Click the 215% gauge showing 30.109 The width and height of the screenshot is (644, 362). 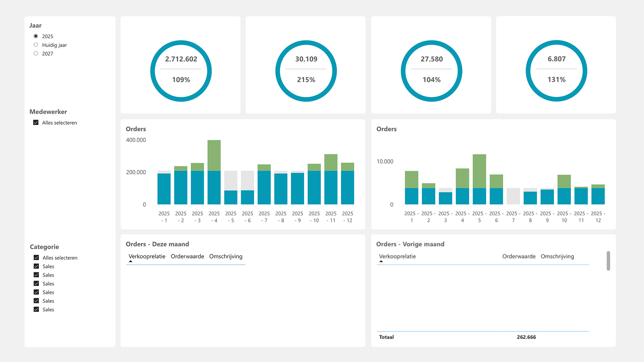306,70
